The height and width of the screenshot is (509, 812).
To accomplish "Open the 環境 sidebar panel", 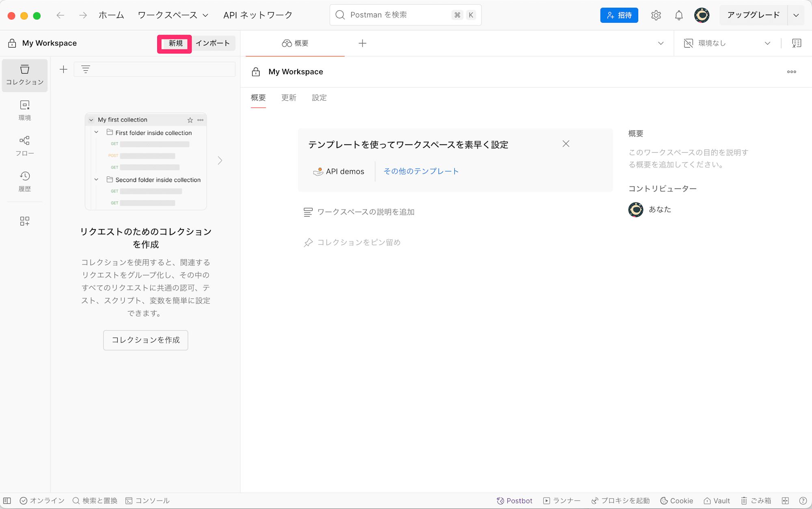I will point(25,110).
